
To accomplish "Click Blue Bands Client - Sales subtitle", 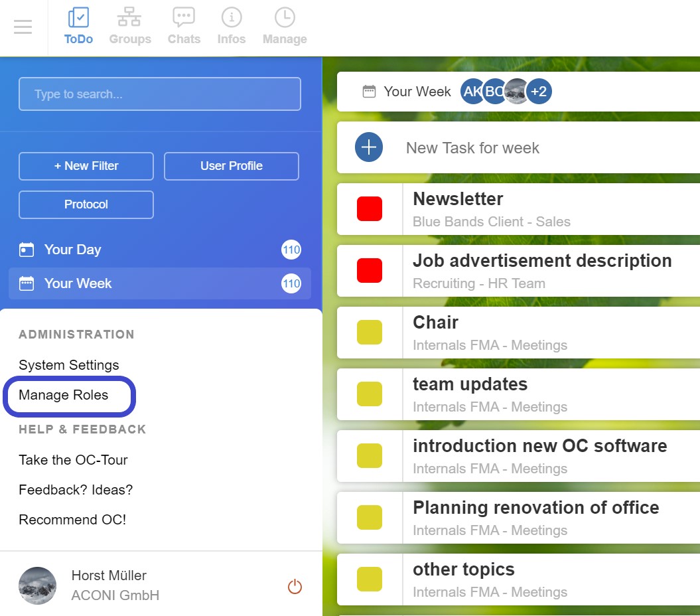I will (492, 222).
